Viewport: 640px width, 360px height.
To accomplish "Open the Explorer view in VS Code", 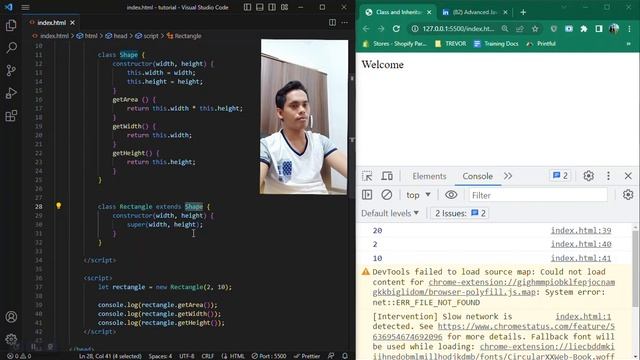I will point(11,26).
